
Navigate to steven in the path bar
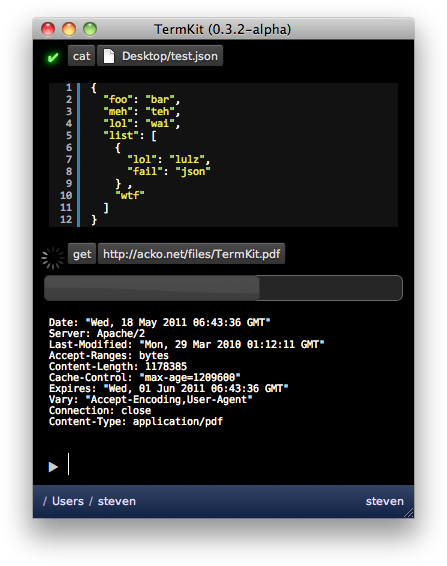pyautogui.click(x=117, y=501)
